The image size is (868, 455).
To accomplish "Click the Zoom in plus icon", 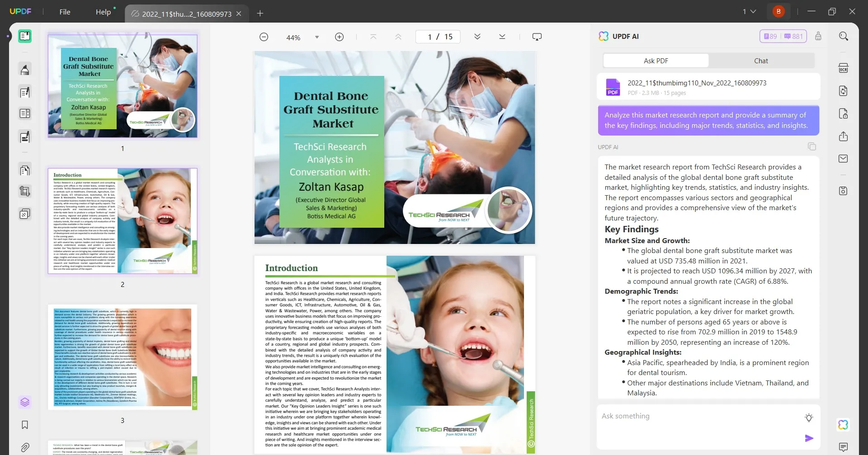I will click(x=339, y=37).
